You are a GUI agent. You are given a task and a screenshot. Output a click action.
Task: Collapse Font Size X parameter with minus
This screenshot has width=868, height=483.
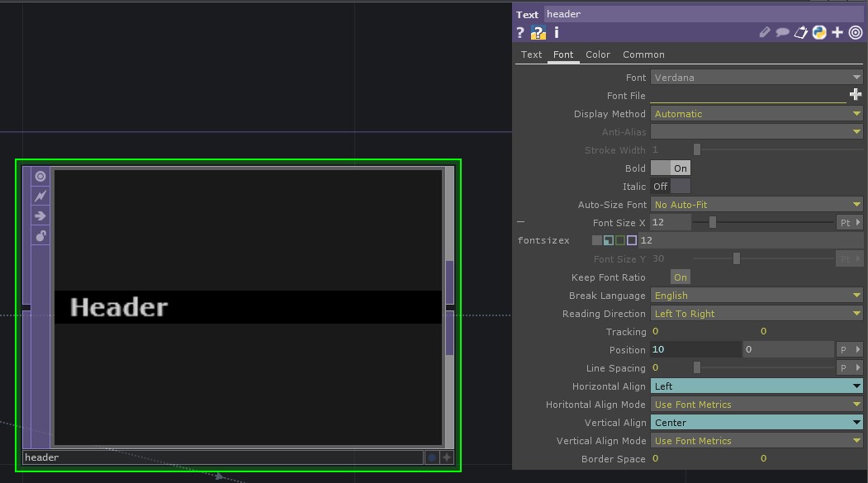pos(520,222)
